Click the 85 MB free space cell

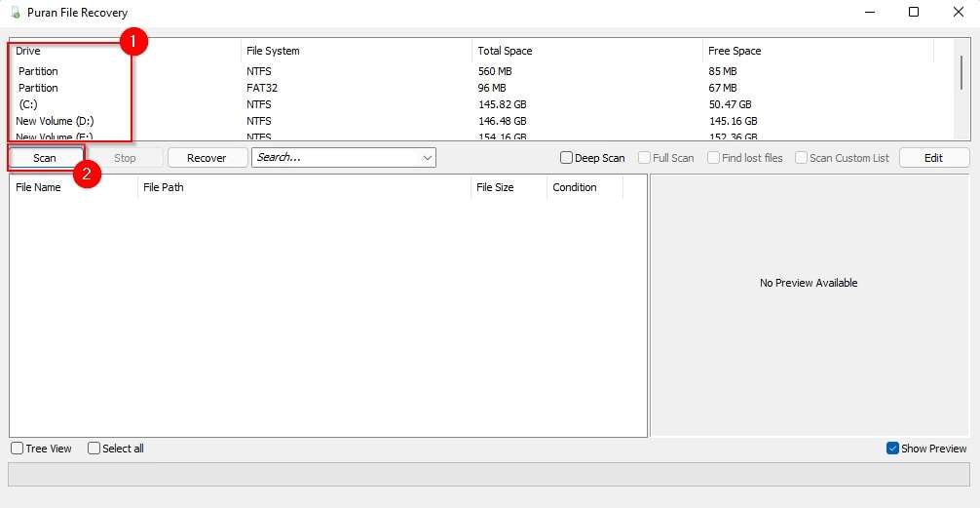pos(723,71)
